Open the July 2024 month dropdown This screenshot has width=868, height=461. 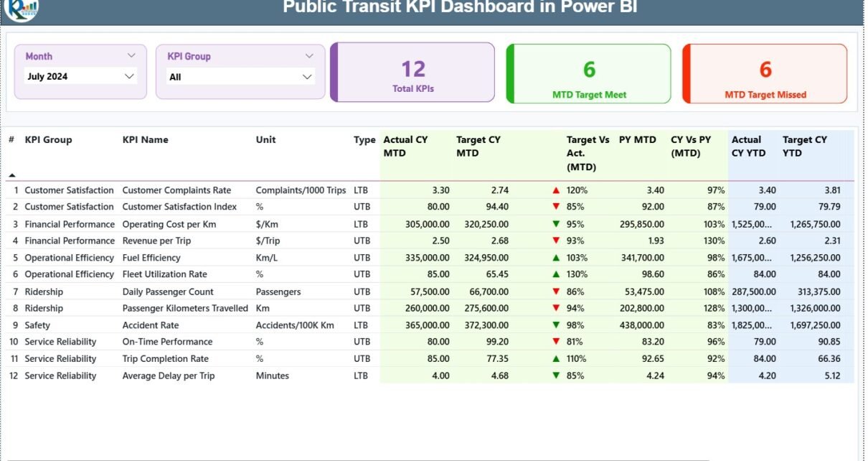pyautogui.click(x=129, y=76)
